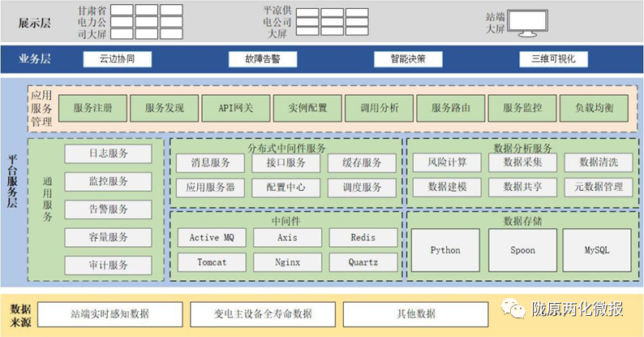This screenshot has width=644, height=337.
Task: Click the 业务层 layer label
Action: 35,59
